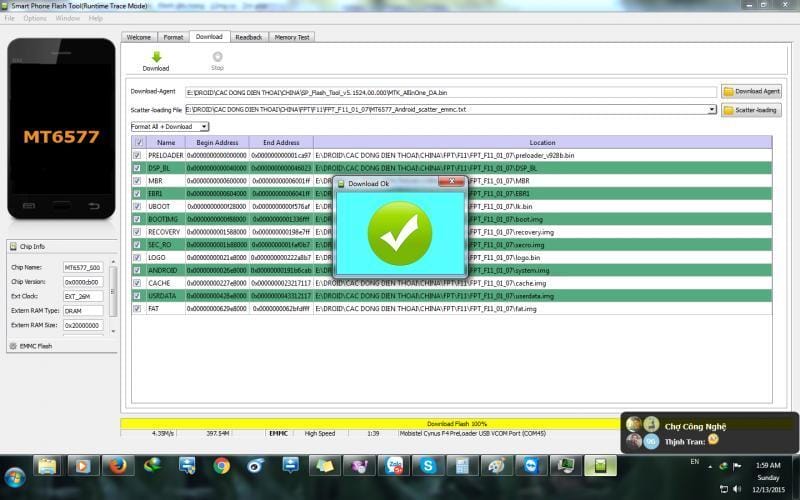Uncheck the DSP_BL row checkbox
This screenshot has height=500, width=800.
[x=137, y=168]
